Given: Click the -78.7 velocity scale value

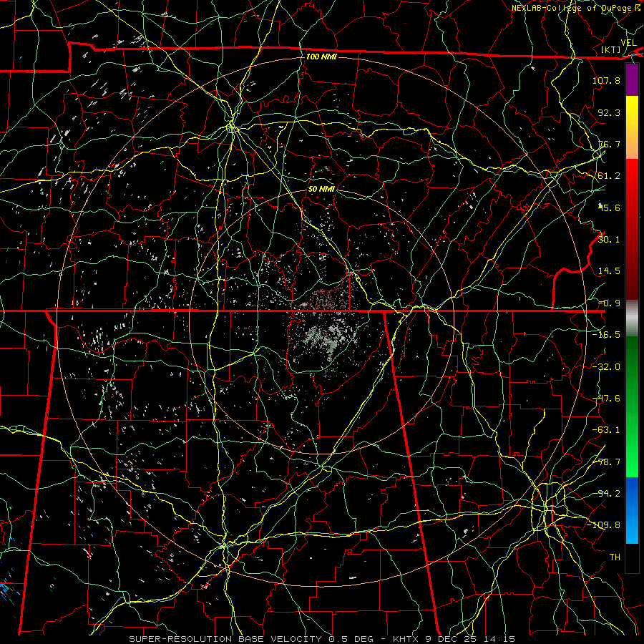Looking at the screenshot, I should (x=606, y=462).
